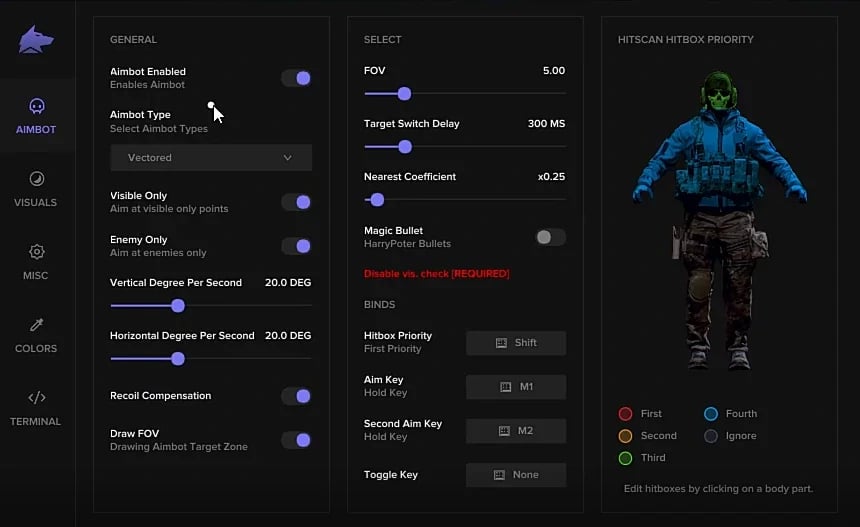Enable the Magic Bullet switch
860x527 pixels.
coord(550,237)
